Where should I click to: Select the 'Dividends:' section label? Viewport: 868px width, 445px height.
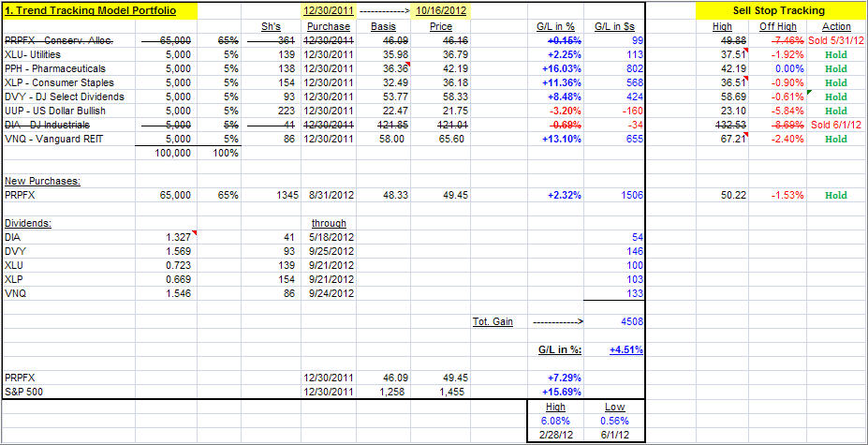26,223
